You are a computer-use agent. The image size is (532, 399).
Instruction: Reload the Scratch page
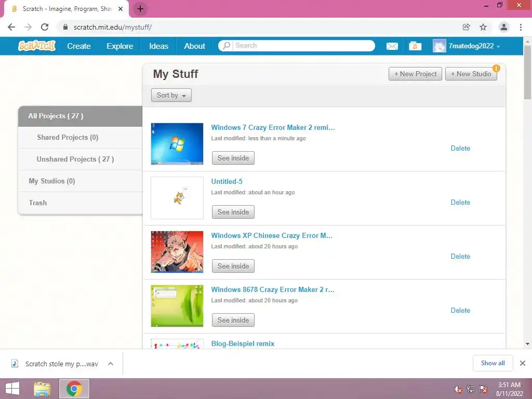pos(45,27)
